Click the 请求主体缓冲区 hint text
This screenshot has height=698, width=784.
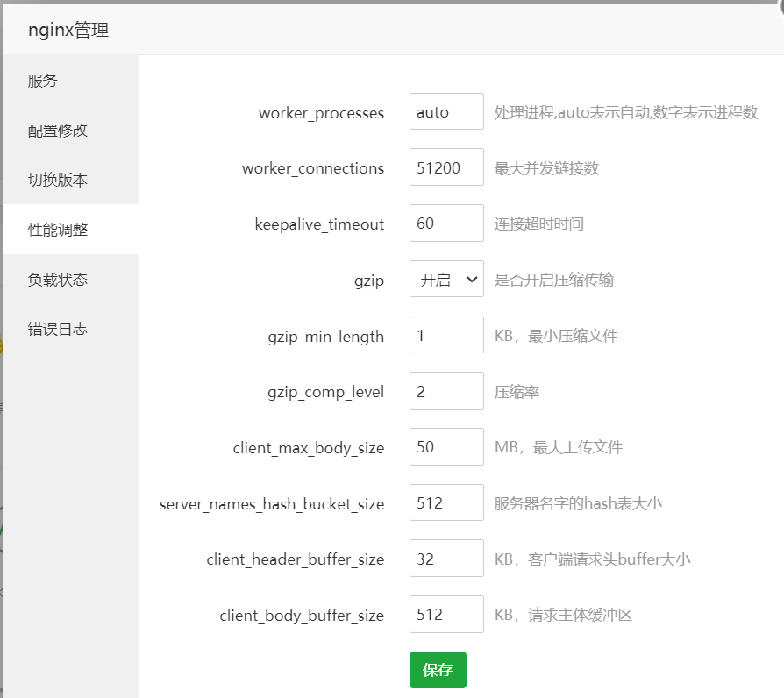pyautogui.click(x=580, y=615)
